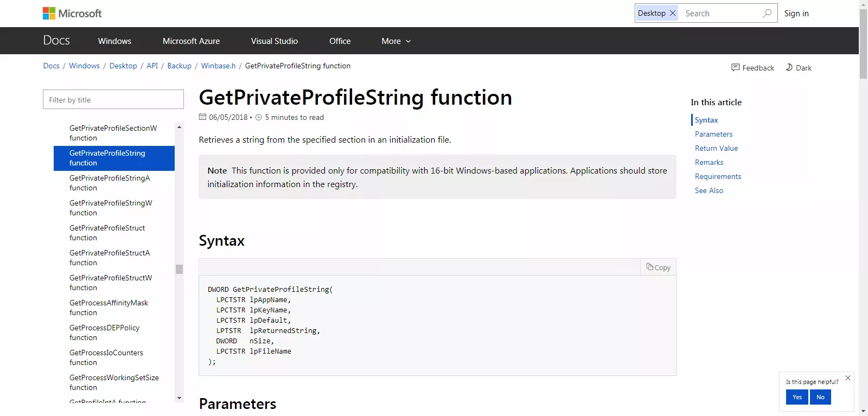Go to API breadcrumb
Image resolution: width=868 pixels, height=416 pixels.
(x=152, y=66)
